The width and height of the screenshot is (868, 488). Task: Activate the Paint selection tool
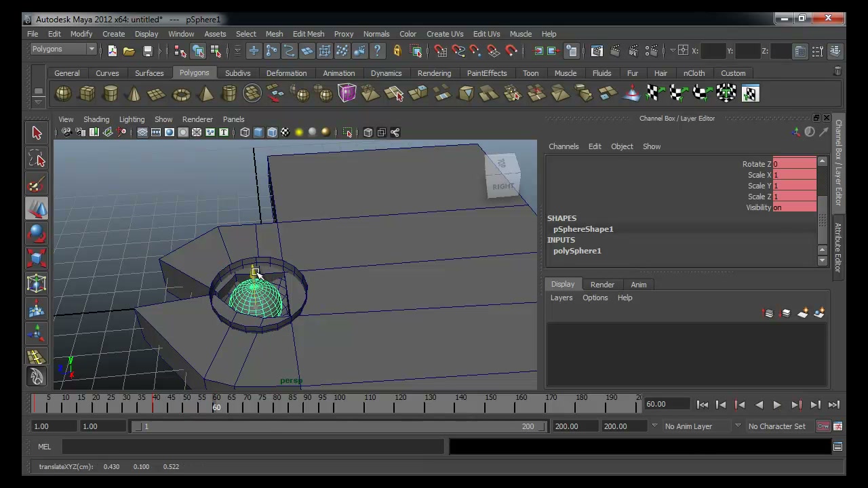coord(37,184)
